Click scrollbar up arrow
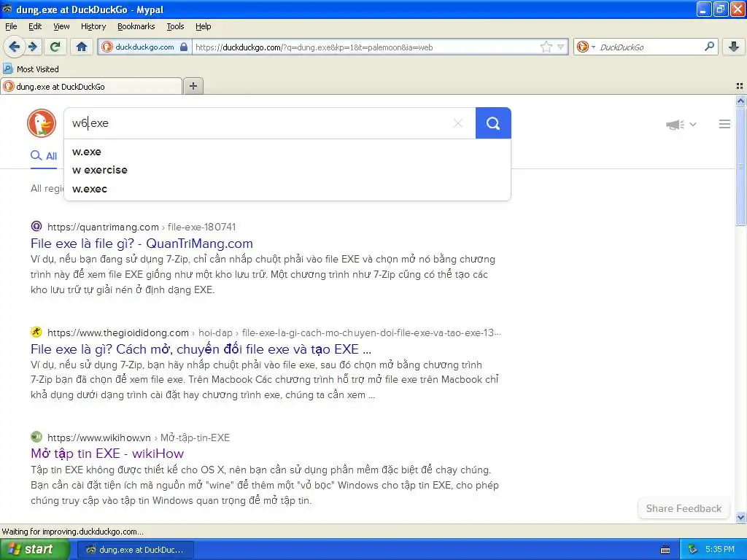The width and height of the screenshot is (747, 560). [740, 101]
